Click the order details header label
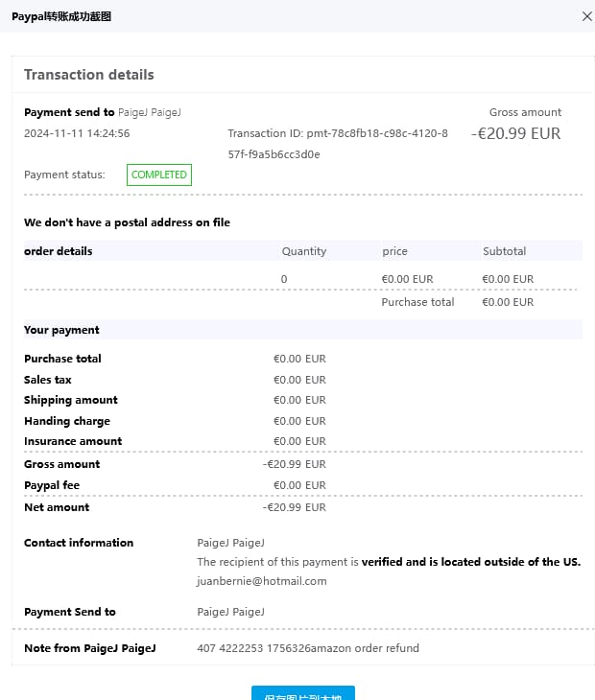This screenshot has height=700, width=595. [x=59, y=251]
